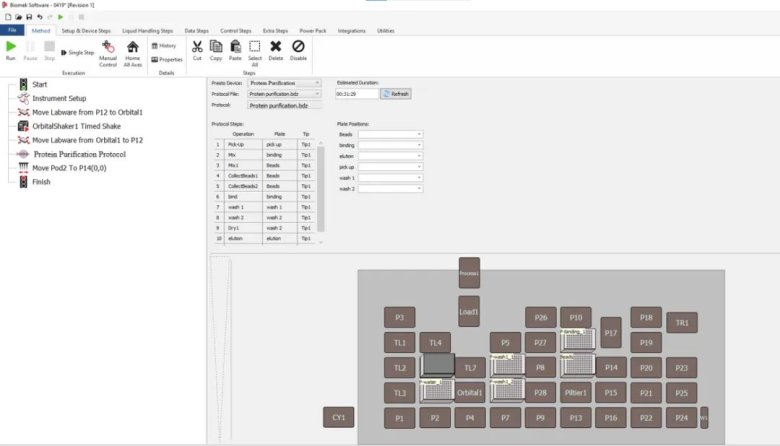This screenshot has width=780, height=446.
Task: Cut the selected step
Action: (197, 50)
